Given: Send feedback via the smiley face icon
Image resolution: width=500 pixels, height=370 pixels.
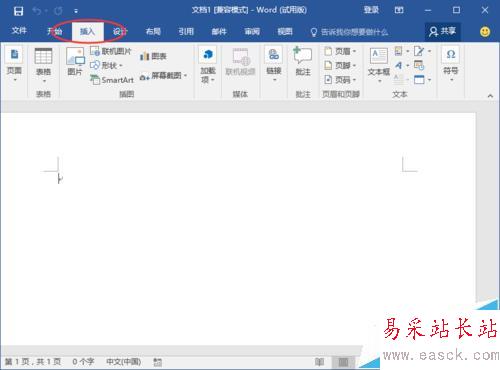Looking at the screenshot, I should (x=485, y=32).
